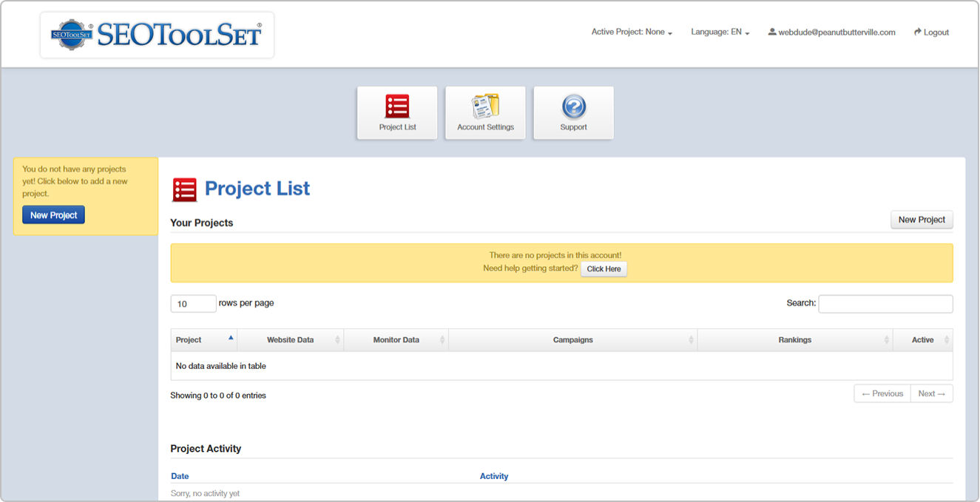This screenshot has width=980, height=502.
Task: Go to Previous page of table
Action: [882, 394]
